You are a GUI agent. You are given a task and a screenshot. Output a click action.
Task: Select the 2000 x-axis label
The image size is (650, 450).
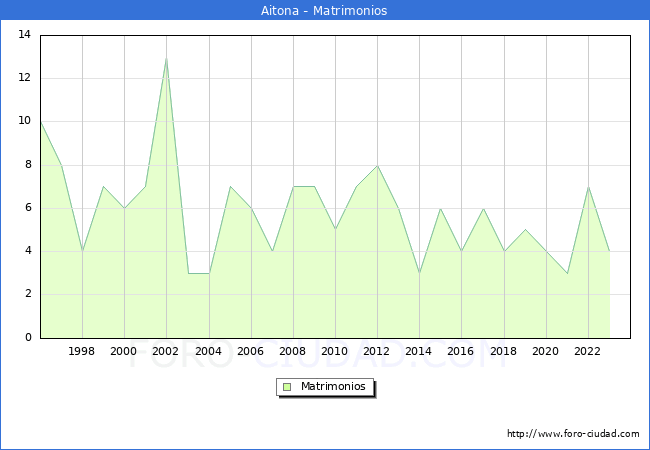coord(124,352)
